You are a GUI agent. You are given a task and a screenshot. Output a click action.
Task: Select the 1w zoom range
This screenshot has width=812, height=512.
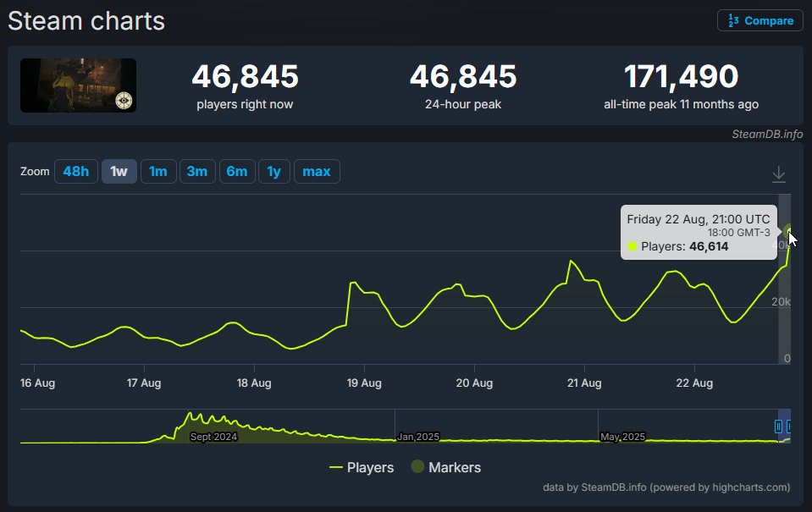click(x=119, y=171)
